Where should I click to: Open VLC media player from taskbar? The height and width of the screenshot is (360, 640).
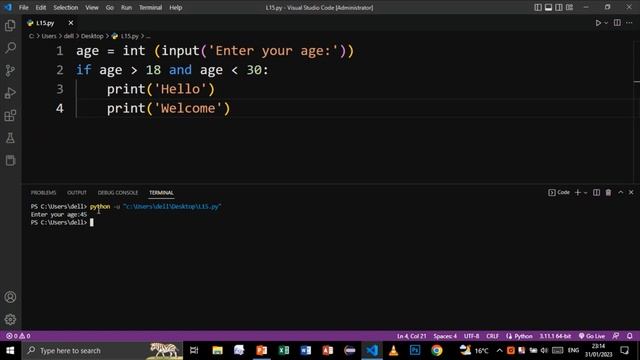point(393,350)
